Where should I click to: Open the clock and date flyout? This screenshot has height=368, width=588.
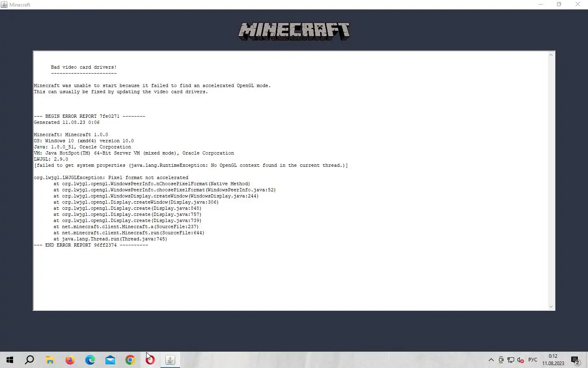tap(553, 360)
